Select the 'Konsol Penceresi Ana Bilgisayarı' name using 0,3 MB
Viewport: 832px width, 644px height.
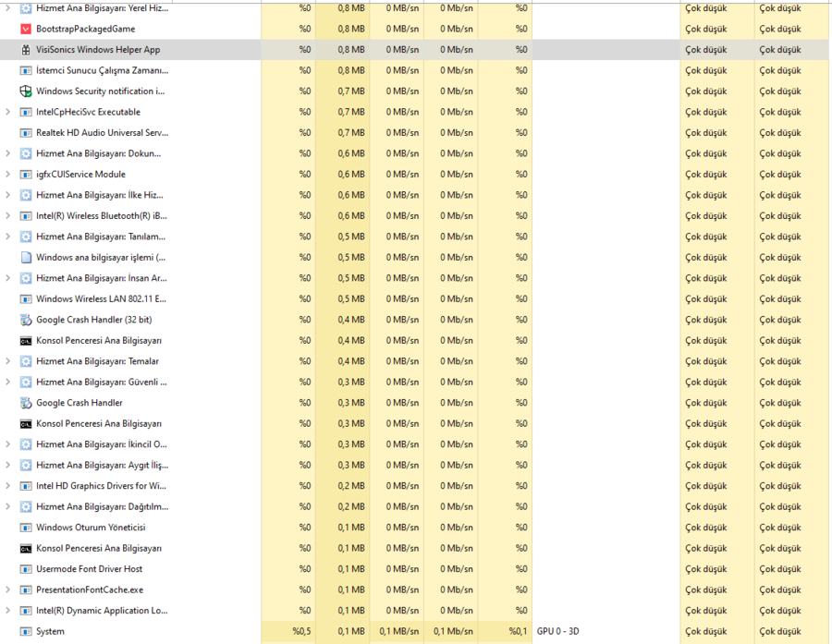(x=99, y=424)
